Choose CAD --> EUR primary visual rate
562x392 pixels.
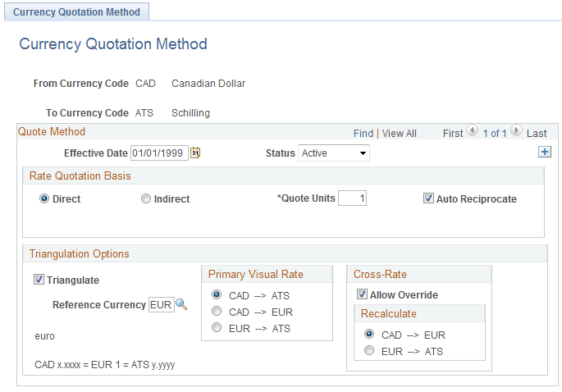click(x=217, y=312)
